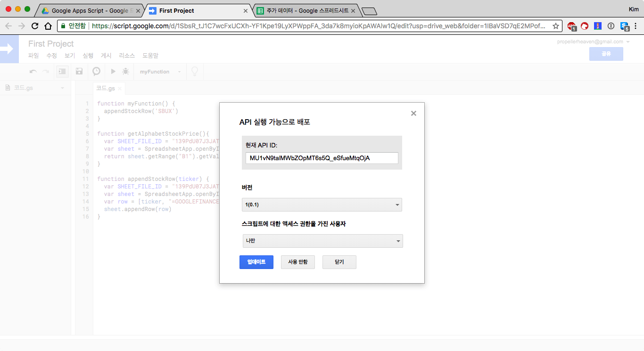Image resolution: width=644 pixels, height=351 pixels.
Task: Select the script list icon in the toolbar
Action: point(62,71)
